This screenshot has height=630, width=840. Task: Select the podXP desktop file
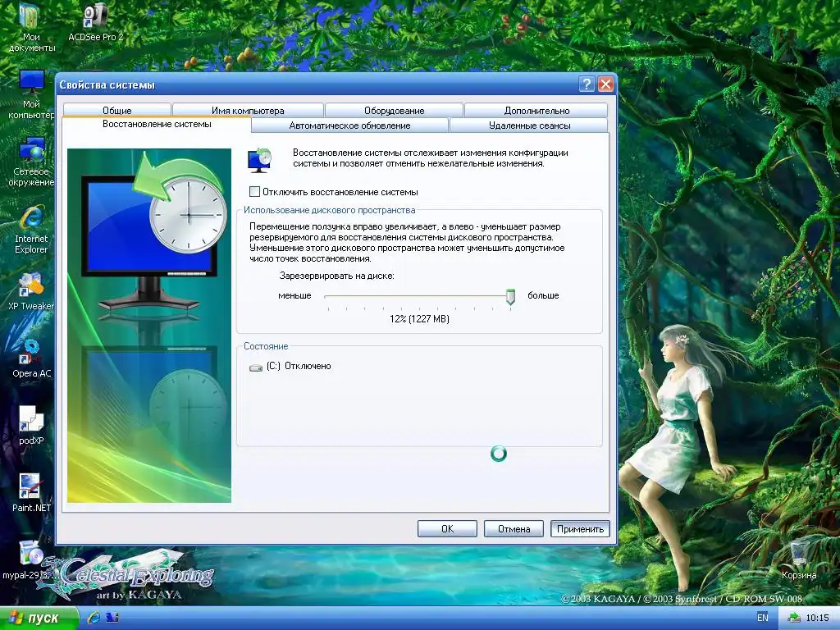(x=31, y=426)
